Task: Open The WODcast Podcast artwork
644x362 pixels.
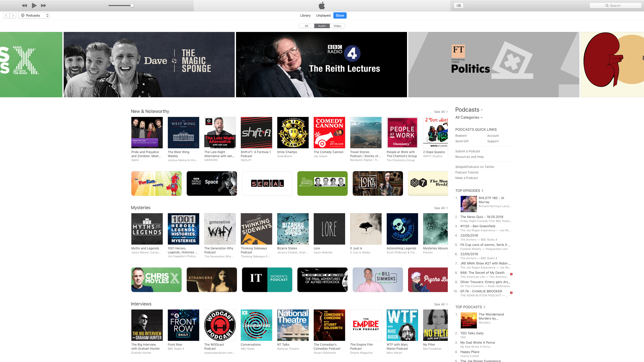Action: [220, 325]
